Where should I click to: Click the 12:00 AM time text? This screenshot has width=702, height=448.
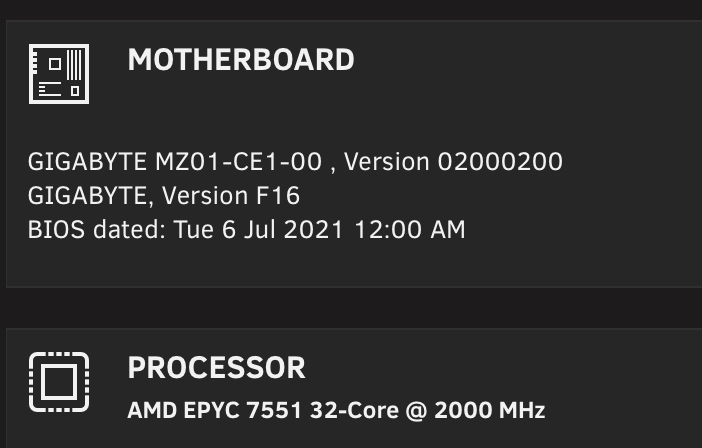click(x=410, y=230)
